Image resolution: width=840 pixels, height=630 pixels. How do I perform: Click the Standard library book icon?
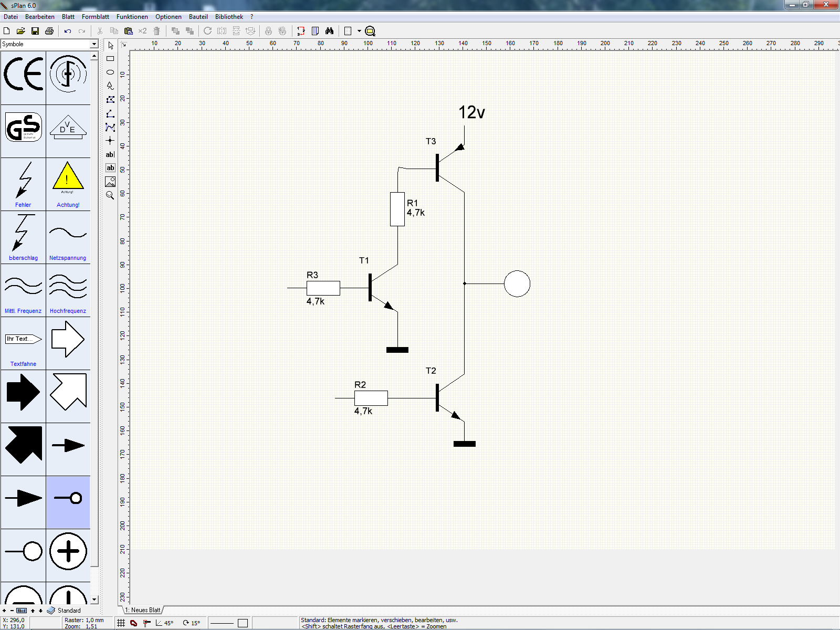coord(51,611)
